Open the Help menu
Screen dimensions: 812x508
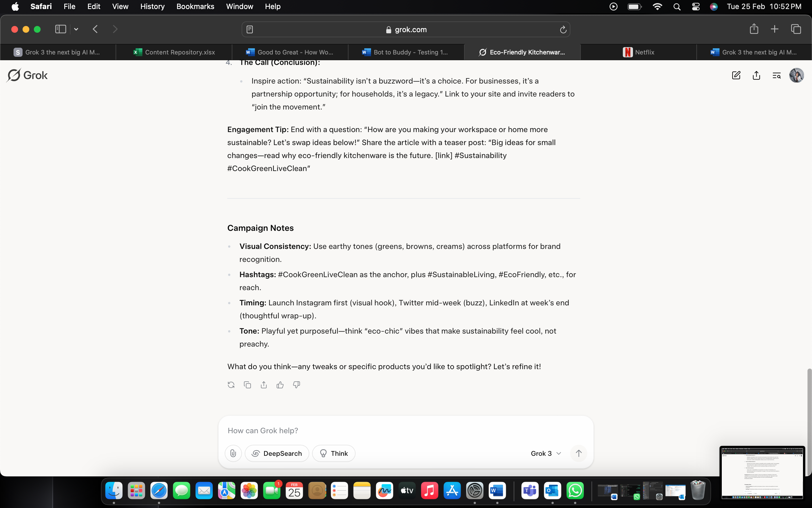(272, 6)
